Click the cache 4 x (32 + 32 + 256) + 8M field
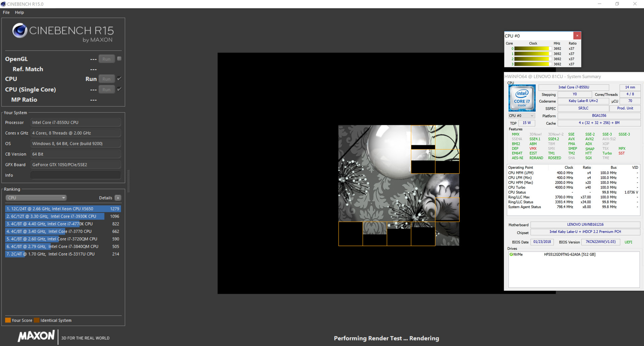Image resolution: width=644 pixels, height=346 pixels. pyautogui.click(x=599, y=123)
